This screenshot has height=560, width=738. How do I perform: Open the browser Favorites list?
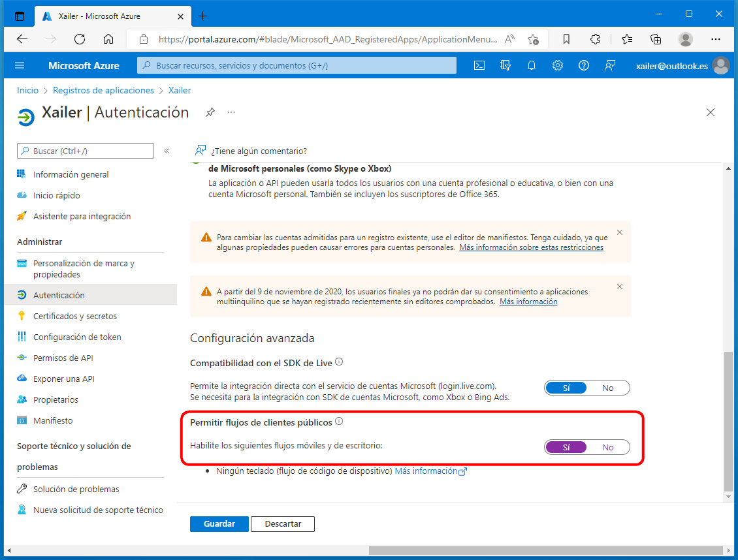click(627, 39)
